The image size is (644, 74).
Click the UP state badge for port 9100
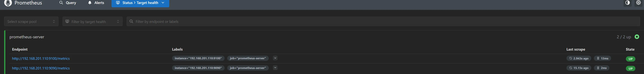(630, 59)
